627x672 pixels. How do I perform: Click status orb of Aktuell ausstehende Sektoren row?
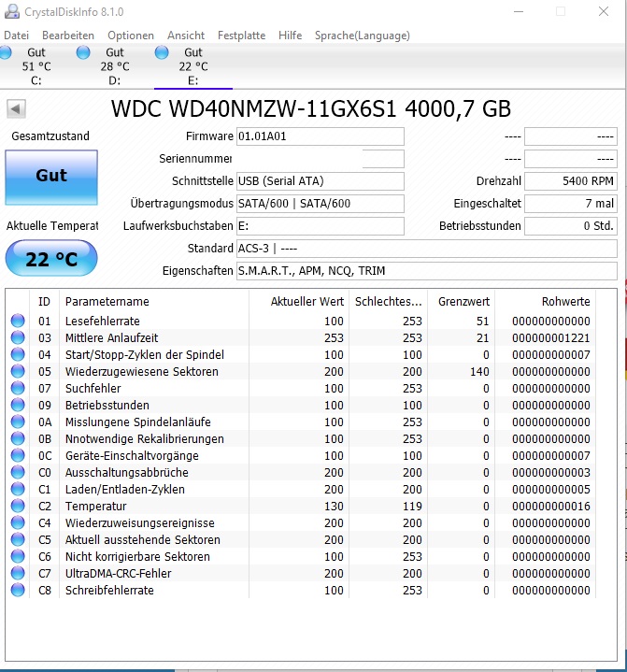18,539
